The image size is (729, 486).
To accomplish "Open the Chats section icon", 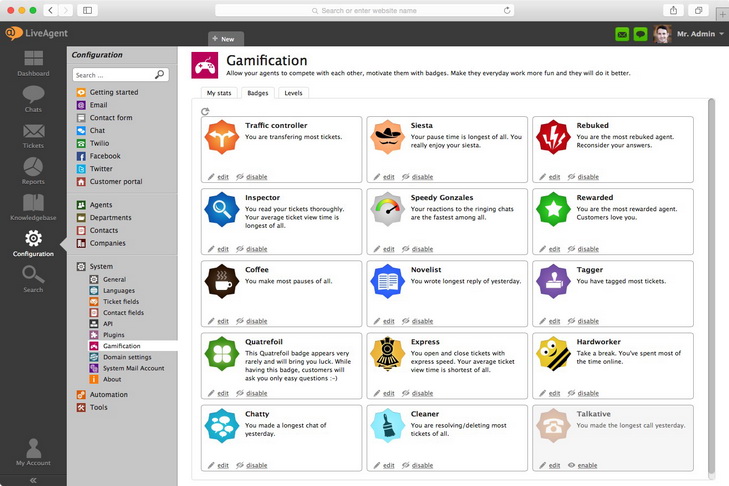I will 33,94.
